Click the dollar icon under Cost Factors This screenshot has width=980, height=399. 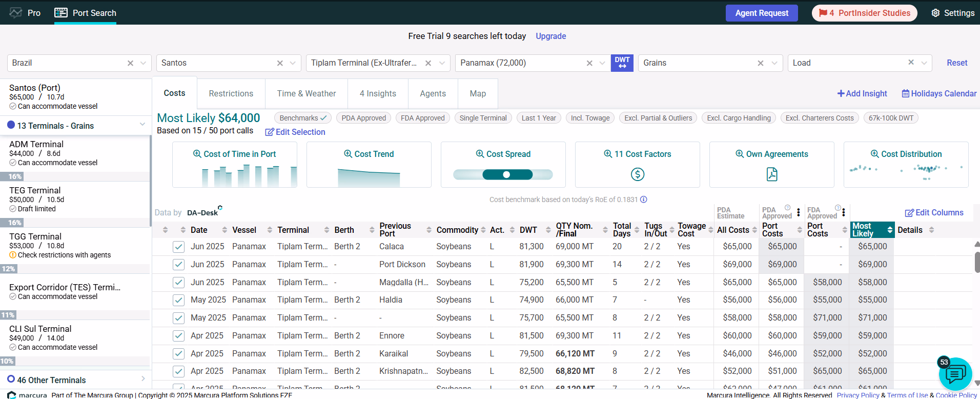(637, 174)
